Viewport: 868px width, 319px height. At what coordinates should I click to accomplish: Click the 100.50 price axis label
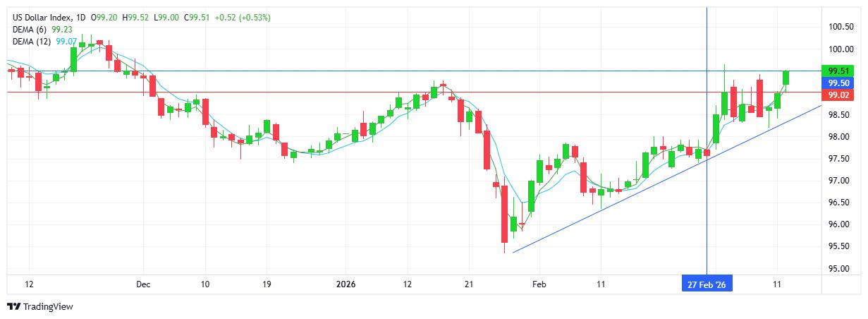(x=841, y=27)
